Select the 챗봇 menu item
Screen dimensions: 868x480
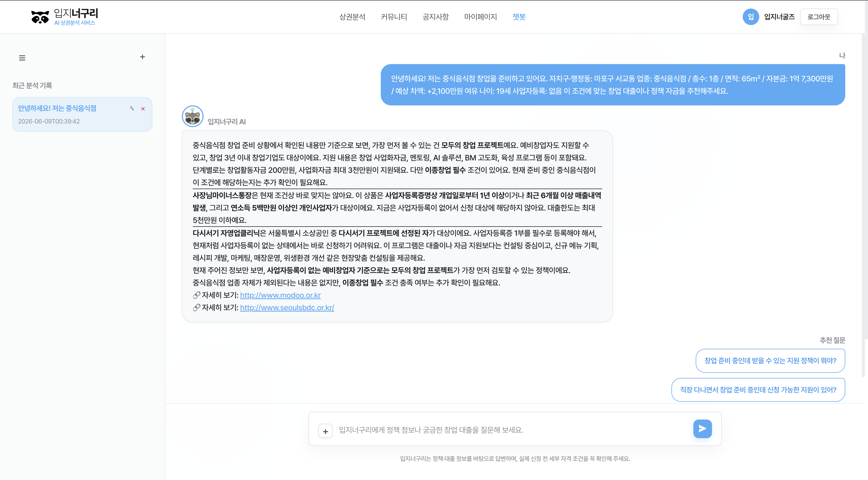519,17
